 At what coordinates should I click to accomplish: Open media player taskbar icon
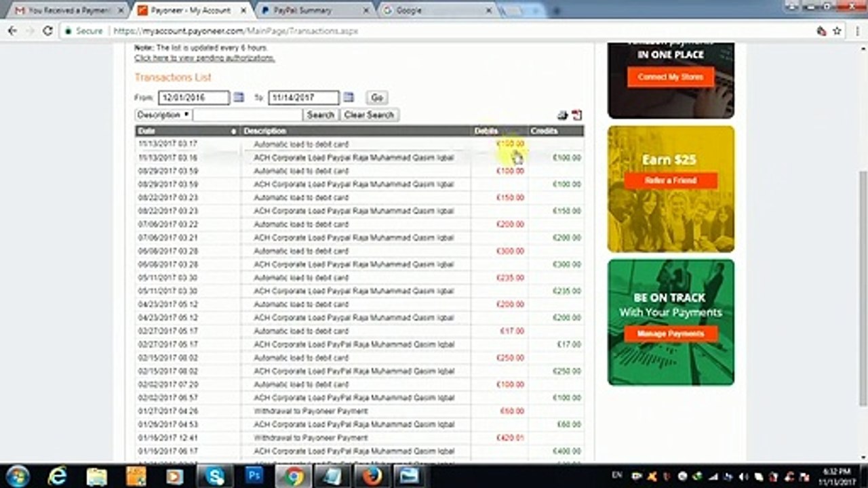(175, 476)
